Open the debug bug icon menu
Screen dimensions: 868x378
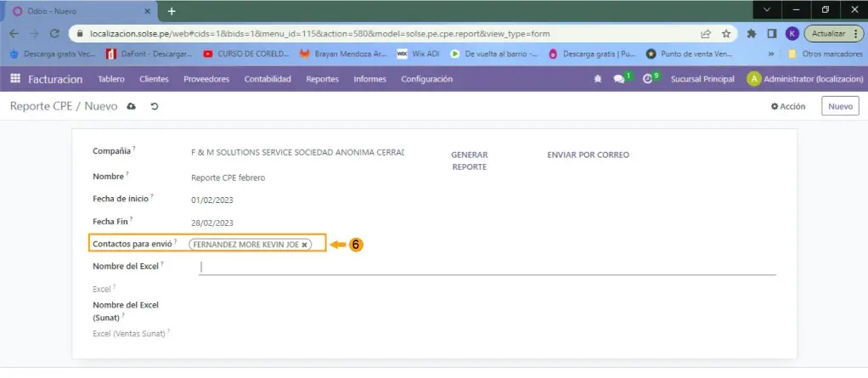tap(597, 79)
